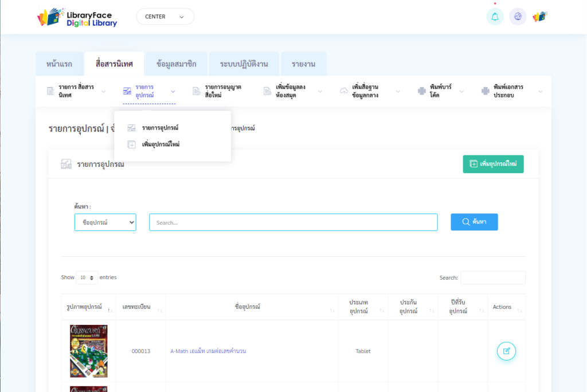Click the LibraryFace Digital Library logo

pos(77,17)
